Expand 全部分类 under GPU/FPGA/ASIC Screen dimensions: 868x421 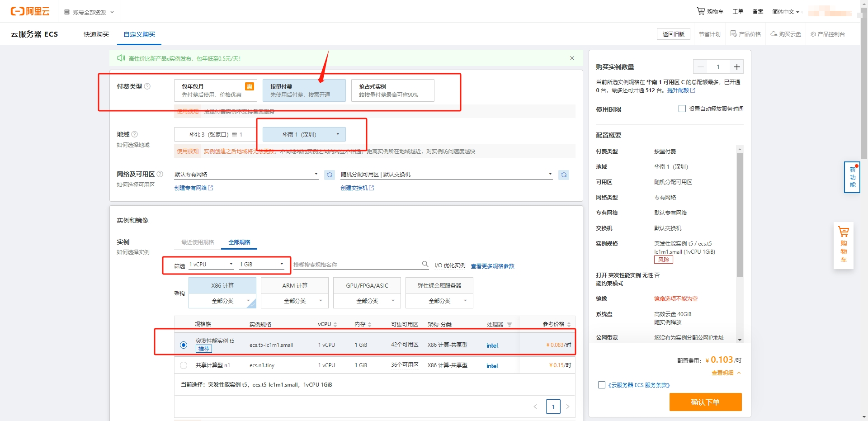[367, 301]
